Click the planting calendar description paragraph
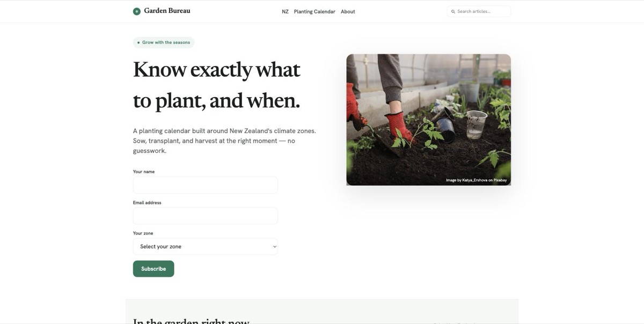Image resolution: width=644 pixels, height=324 pixels. coord(224,141)
